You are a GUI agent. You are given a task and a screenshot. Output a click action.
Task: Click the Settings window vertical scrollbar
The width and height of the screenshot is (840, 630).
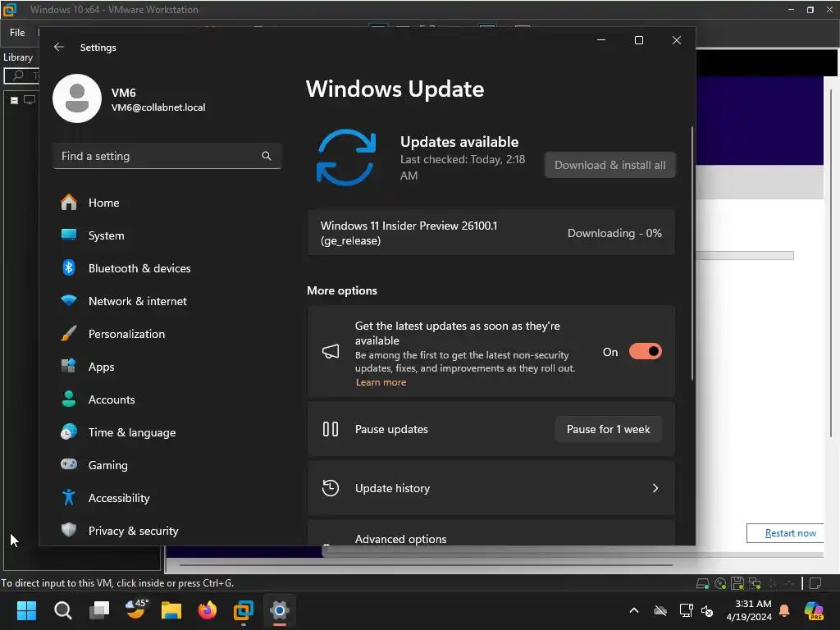point(692,253)
